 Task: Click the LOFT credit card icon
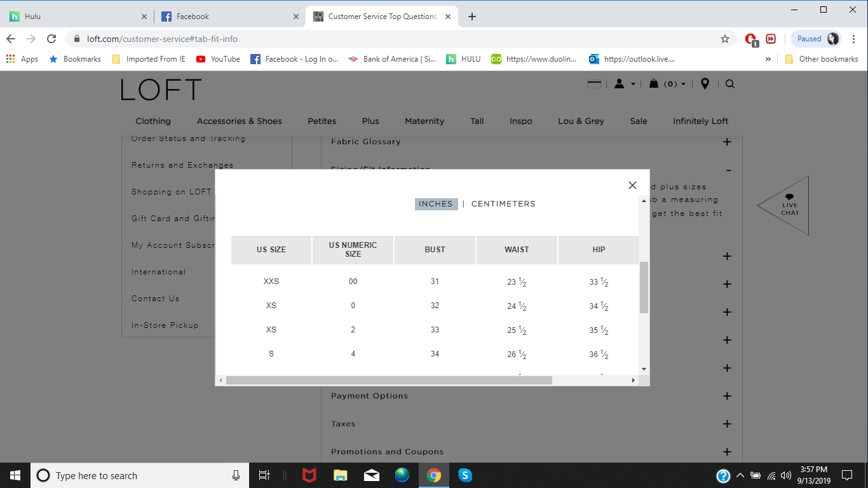(594, 84)
